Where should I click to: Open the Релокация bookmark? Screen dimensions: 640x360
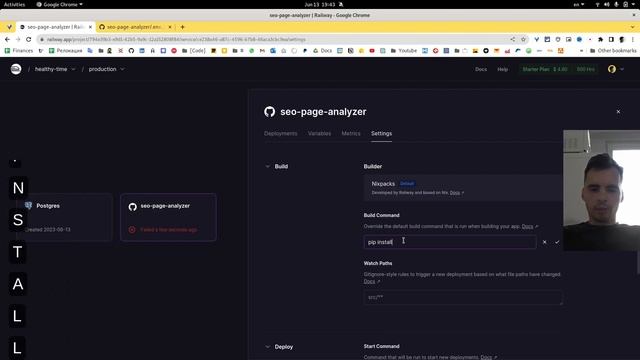[65, 51]
